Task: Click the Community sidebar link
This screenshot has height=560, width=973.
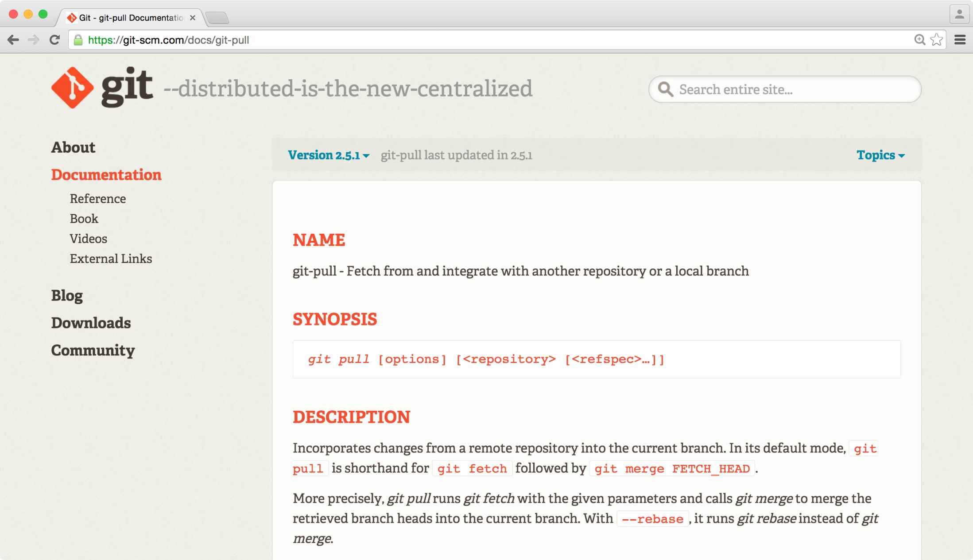Action: coord(93,349)
